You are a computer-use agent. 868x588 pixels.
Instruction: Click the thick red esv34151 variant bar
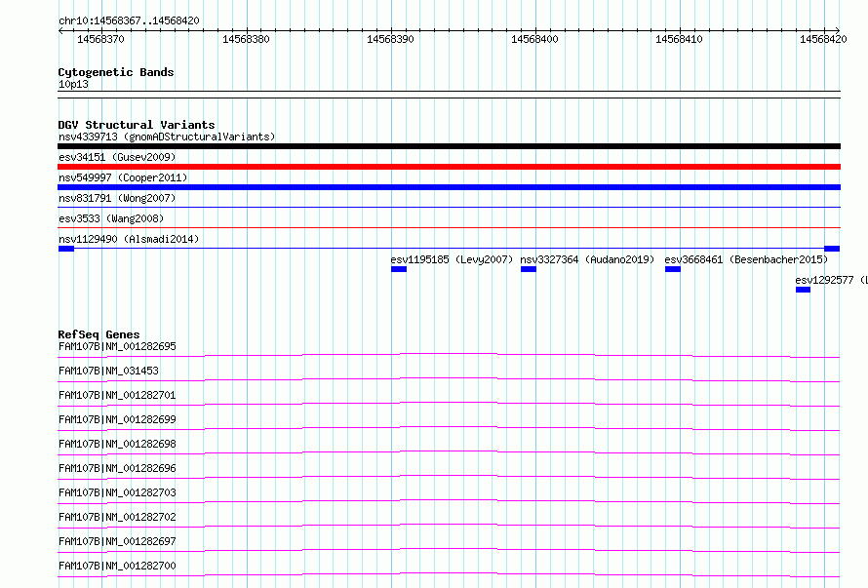(x=449, y=167)
